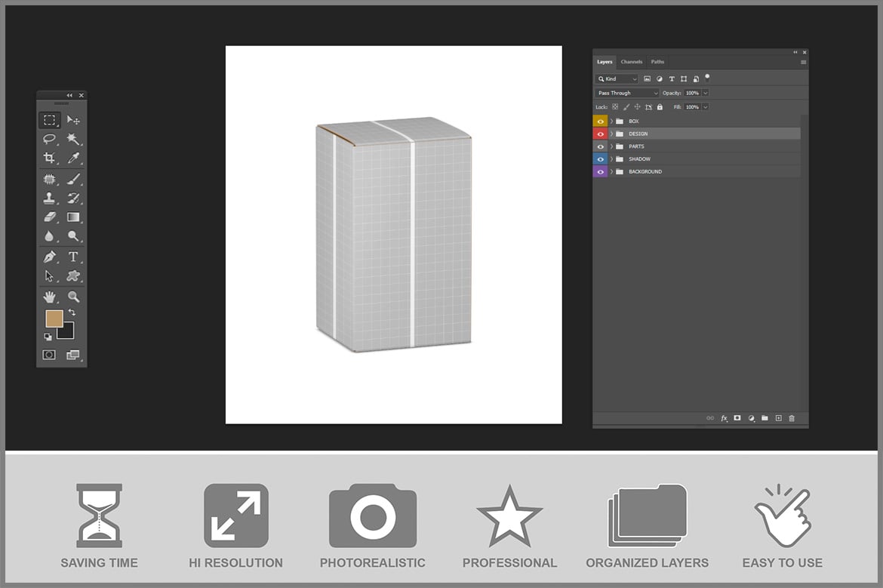Select the Zoom tool in toolbox
Viewport: 883px width, 588px height.
(73, 297)
